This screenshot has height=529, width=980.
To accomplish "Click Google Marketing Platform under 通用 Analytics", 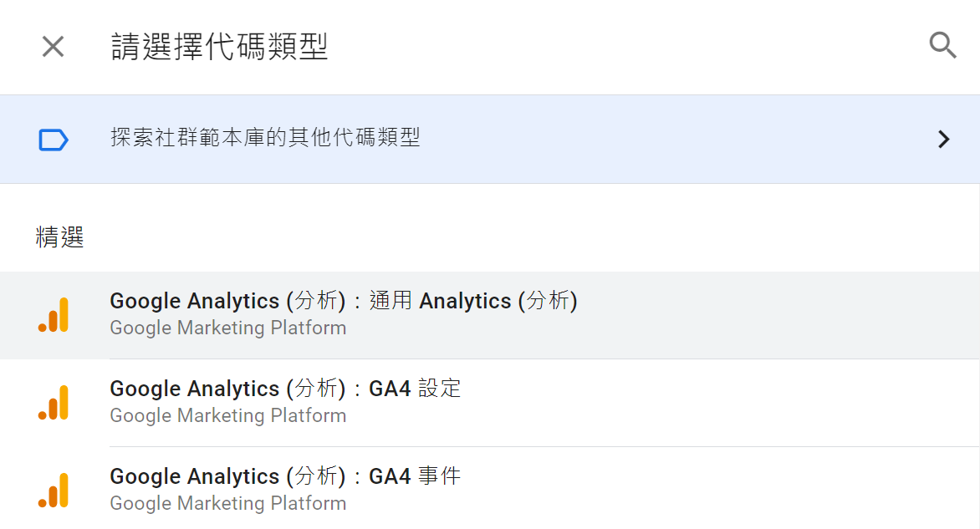I will coord(228,328).
